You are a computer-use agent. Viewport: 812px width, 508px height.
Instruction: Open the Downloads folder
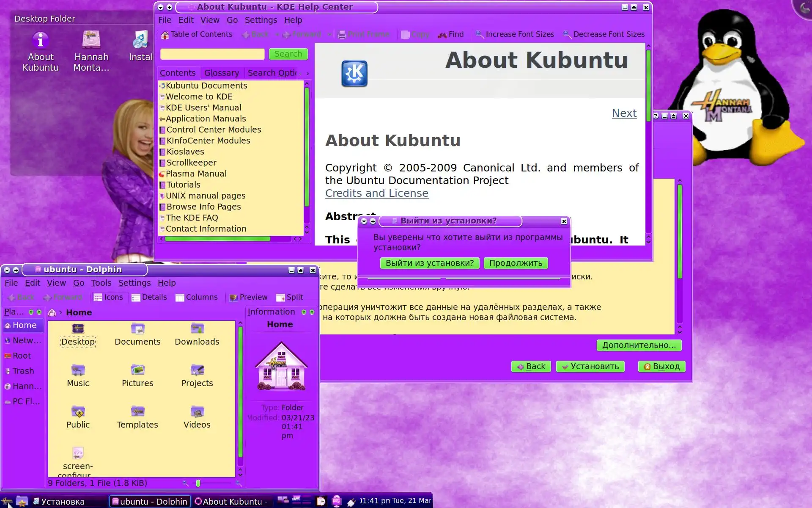tap(197, 329)
